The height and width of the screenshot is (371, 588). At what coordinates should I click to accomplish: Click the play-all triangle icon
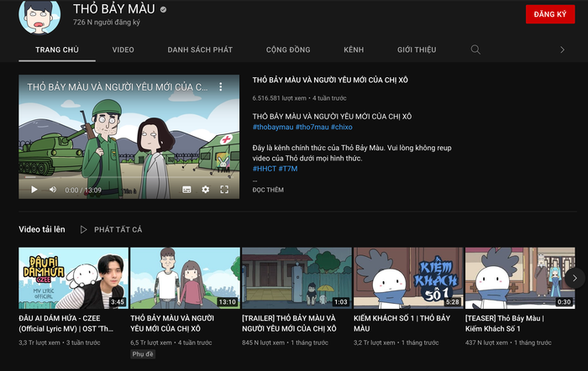[84, 229]
